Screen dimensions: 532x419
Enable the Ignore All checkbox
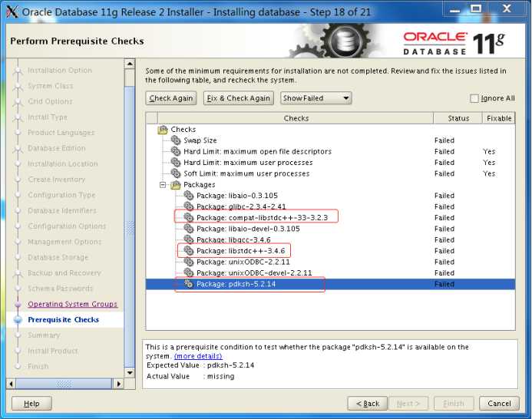(x=474, y=98)
